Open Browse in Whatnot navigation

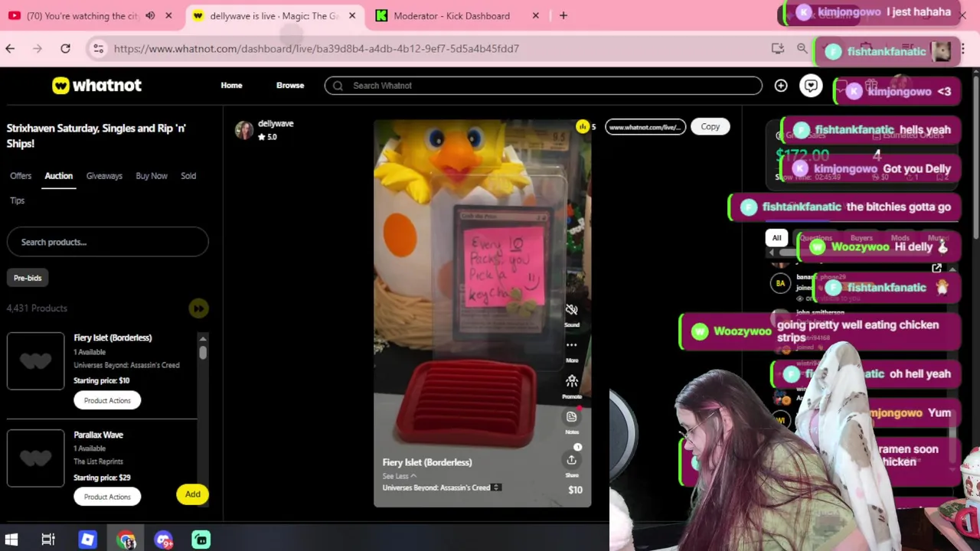290,86
